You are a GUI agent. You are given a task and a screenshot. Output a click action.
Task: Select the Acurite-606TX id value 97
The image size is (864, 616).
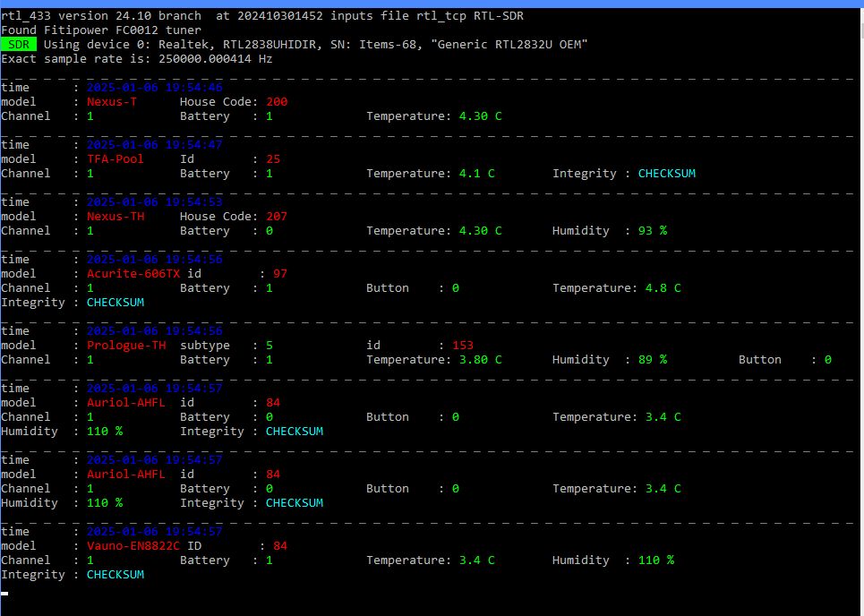[x=280, y=274]
